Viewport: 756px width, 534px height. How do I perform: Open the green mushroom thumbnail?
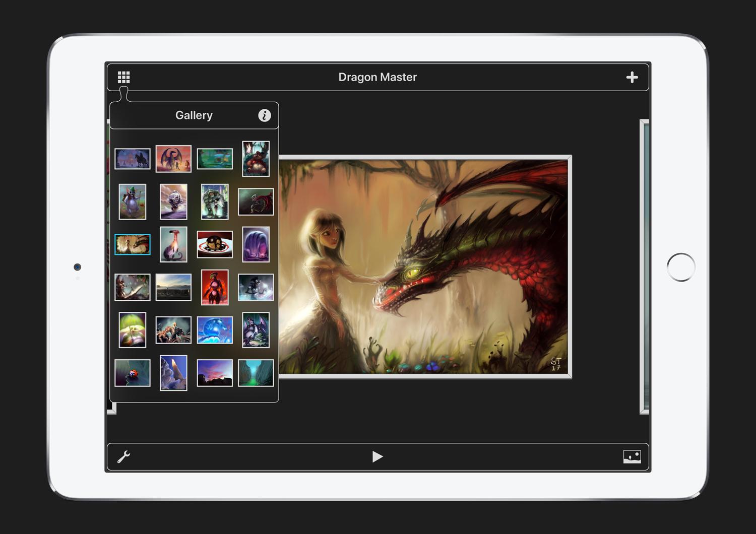tap(133, 330)
